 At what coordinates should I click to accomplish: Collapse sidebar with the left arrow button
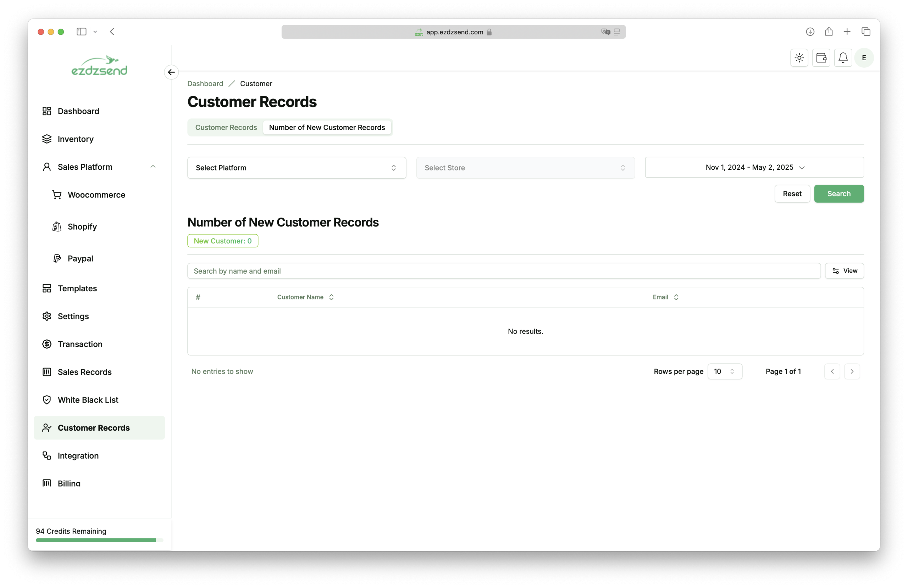tap(171, 72)
